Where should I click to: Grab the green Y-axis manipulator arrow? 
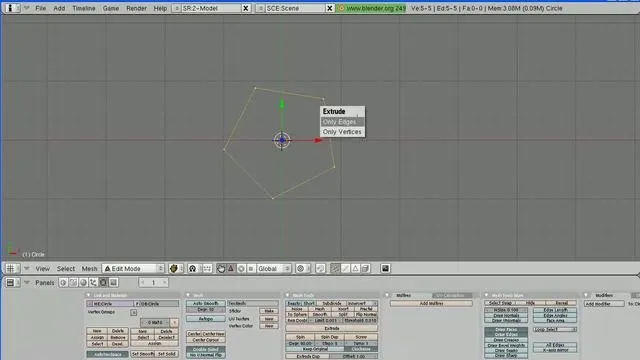point(282,104)
